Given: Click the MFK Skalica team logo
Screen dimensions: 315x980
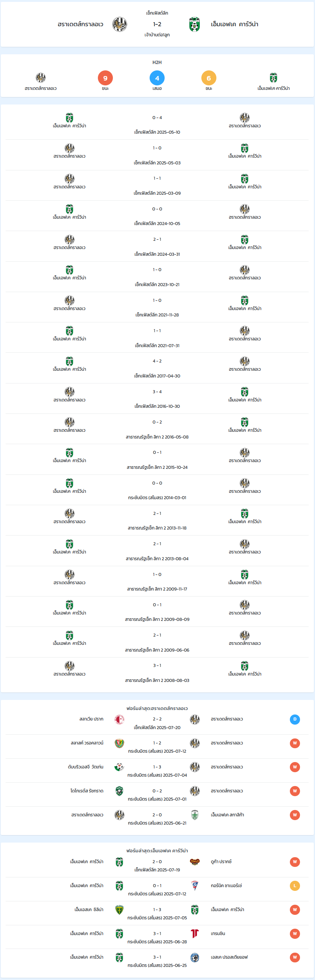Looking at the screenshot, I should point(195,815).
